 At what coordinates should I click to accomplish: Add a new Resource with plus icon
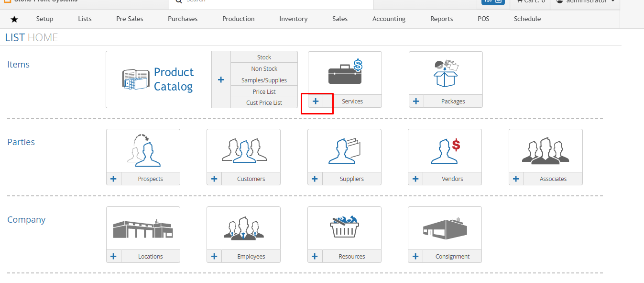pyautogui.click(x=315, y=256)
